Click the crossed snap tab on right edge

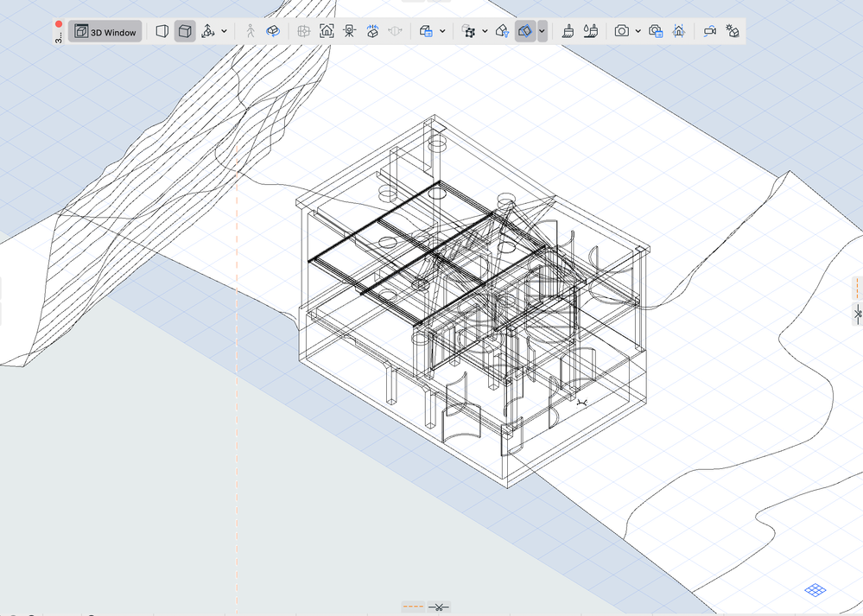[858, 314]
